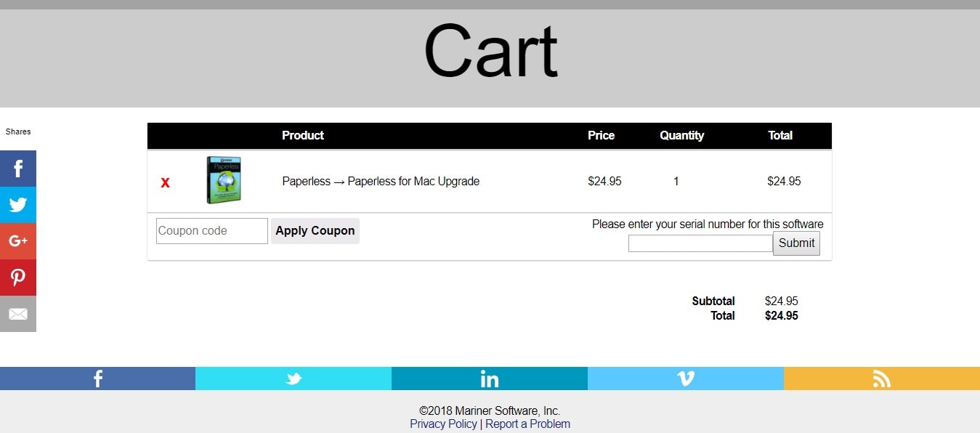Remove Paperless upgrade using red X
Viewport: 980px width, 433px height.
tap(166, 182)
